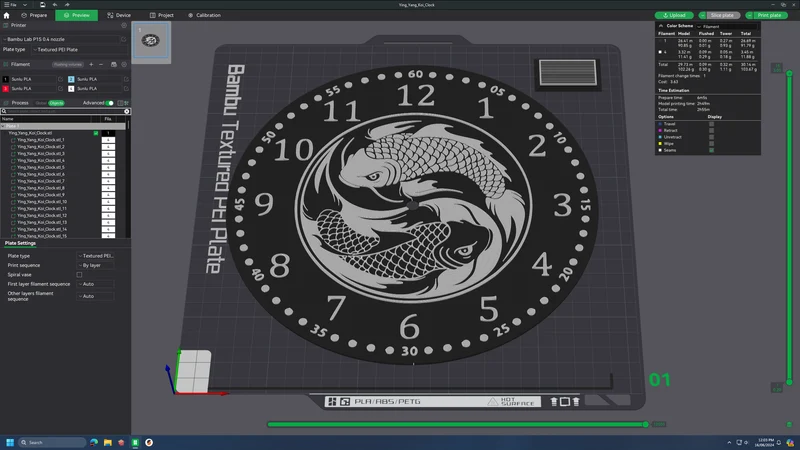Click the Save project icon
This screenshot has width=800, height=450.
[x=42, y=5]
